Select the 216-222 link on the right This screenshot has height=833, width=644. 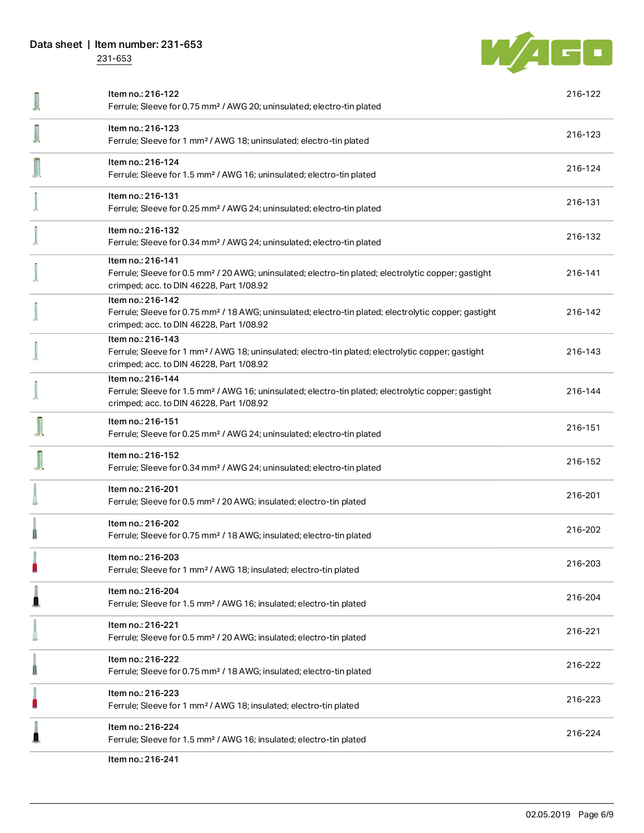[583, 665]
